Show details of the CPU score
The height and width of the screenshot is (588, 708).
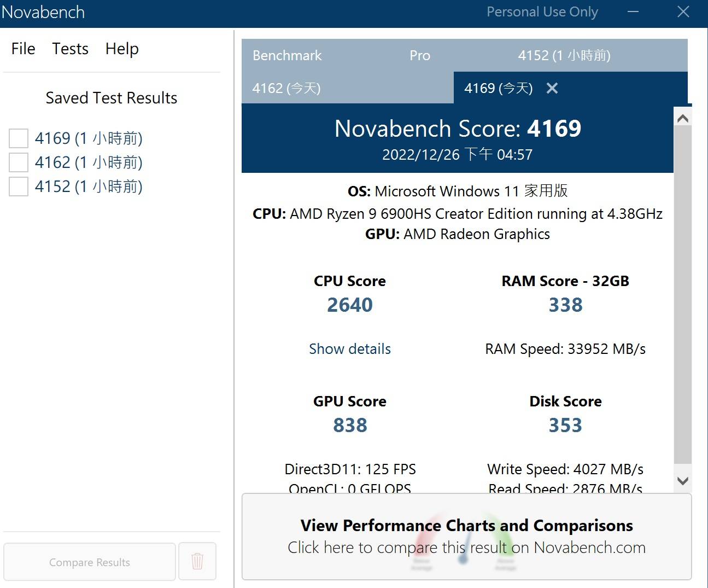pos(350,349)
